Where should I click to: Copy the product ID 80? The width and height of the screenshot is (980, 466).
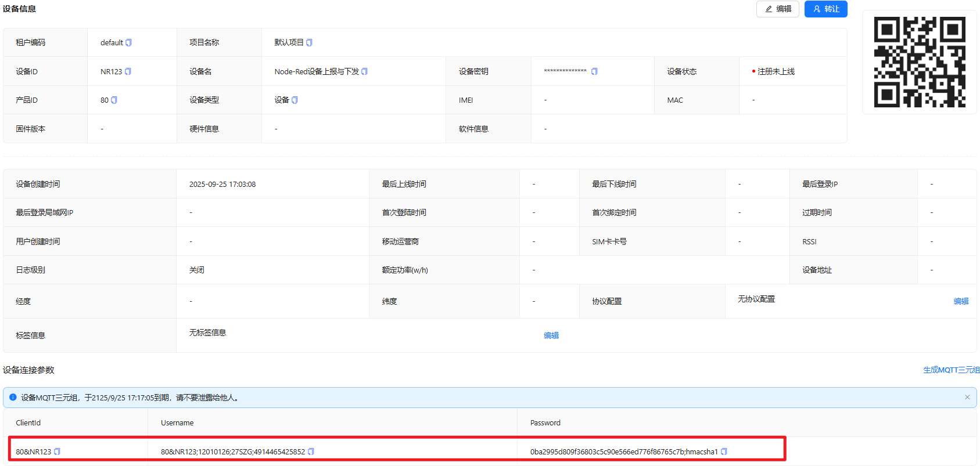click(x=114, y=100)
